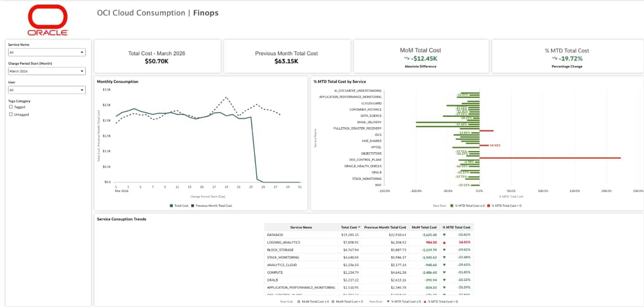Click the -$12.45K MoM figure
644x307 pixels.
pyautogui.click(x=424, y=59)
